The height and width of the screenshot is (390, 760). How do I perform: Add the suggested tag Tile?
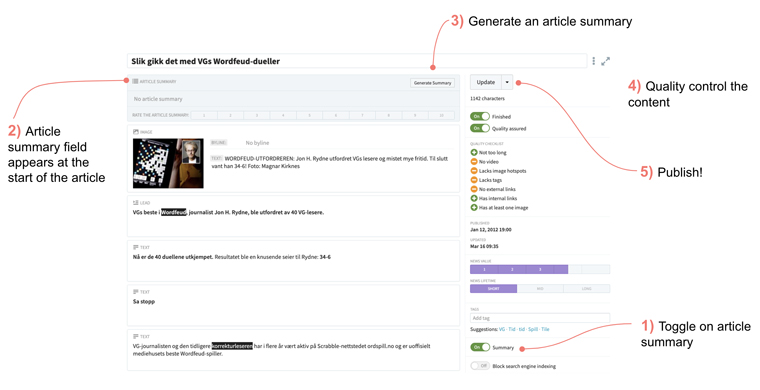(545, 329)
